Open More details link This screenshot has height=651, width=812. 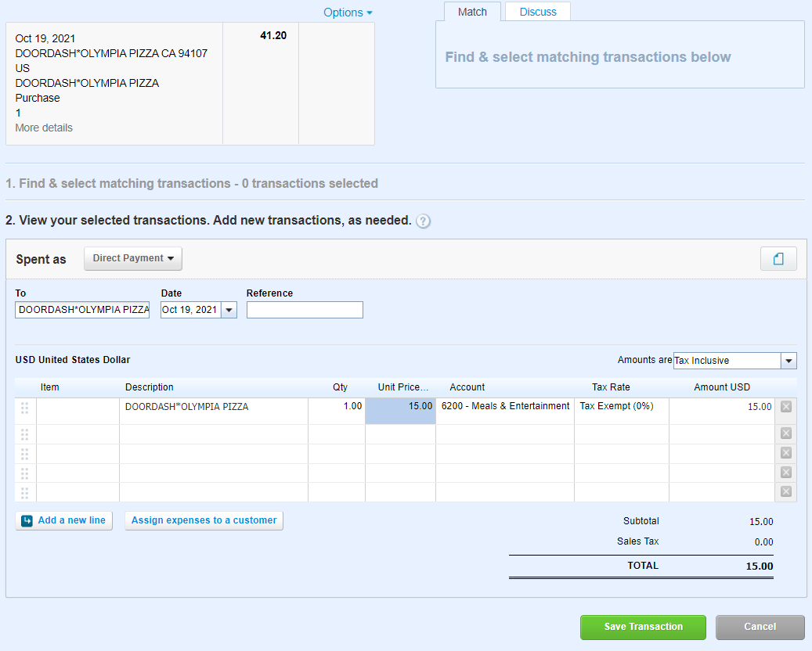click(x=43, y=128)
